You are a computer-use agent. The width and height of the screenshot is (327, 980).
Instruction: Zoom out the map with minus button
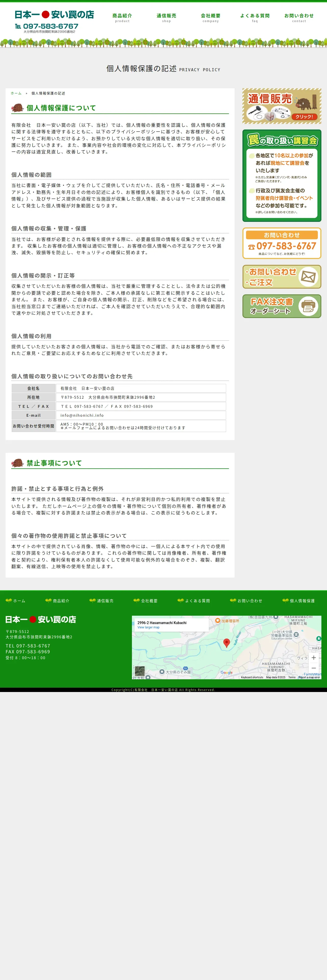314,668
